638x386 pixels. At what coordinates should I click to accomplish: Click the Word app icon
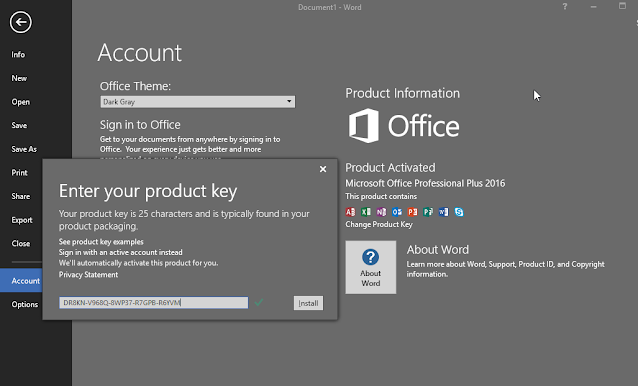(444, 212)
